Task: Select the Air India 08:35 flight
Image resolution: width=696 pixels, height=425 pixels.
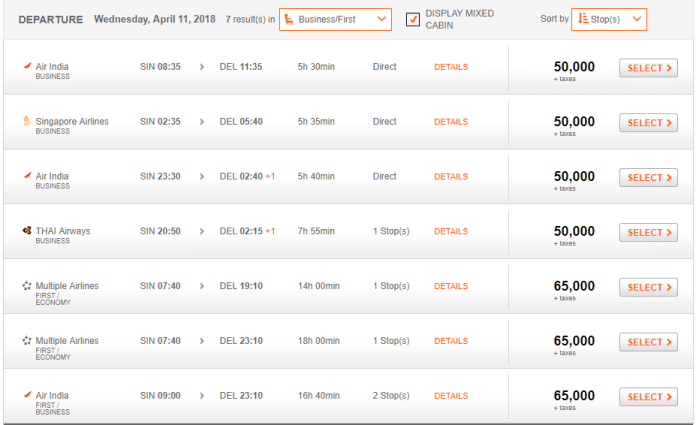Action: point(648,68)
